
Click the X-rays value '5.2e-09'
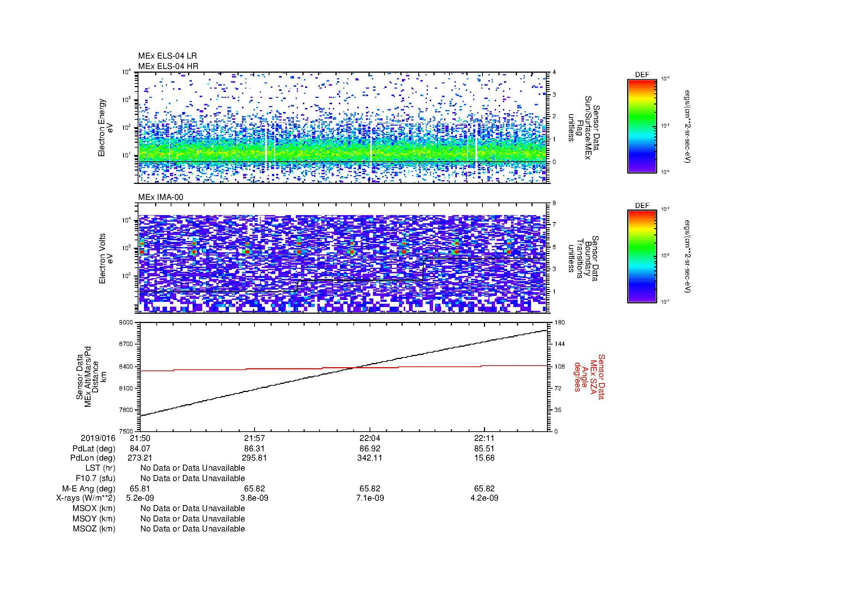click(x=140, y=498)
